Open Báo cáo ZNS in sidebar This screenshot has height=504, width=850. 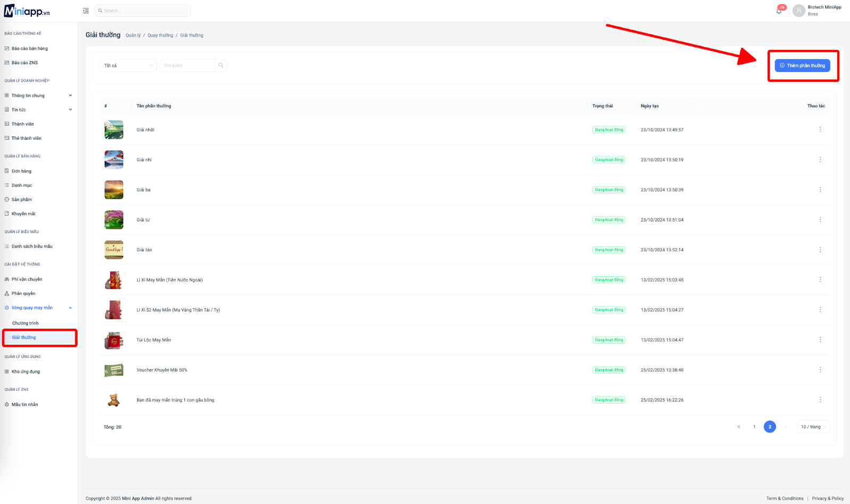25,63
